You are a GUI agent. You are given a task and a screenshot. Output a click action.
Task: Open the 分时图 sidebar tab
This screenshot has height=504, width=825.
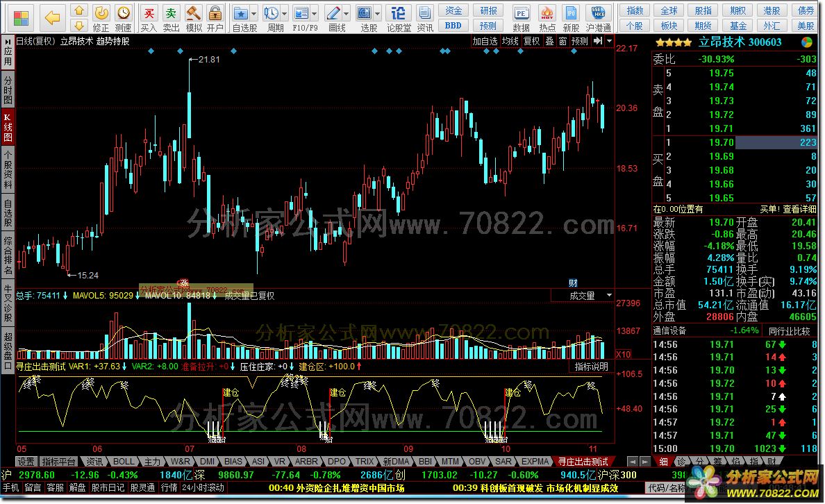tap(8, 90)
